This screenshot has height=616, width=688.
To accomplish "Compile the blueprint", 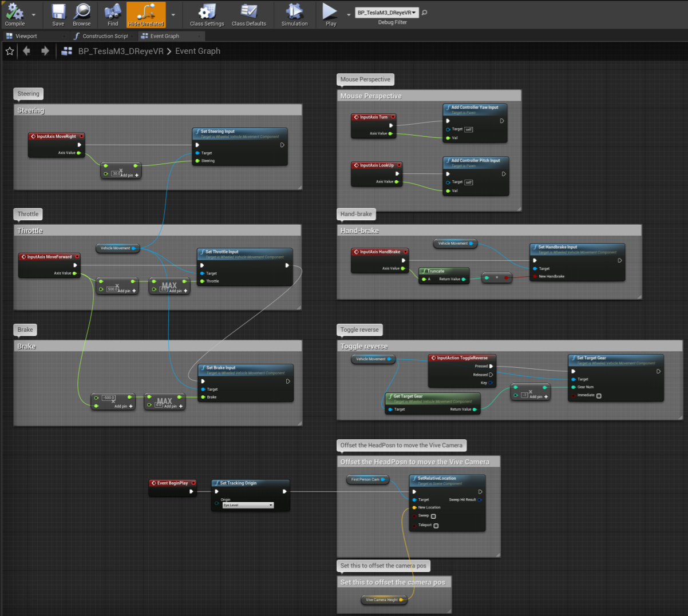I will pos(15,15).
